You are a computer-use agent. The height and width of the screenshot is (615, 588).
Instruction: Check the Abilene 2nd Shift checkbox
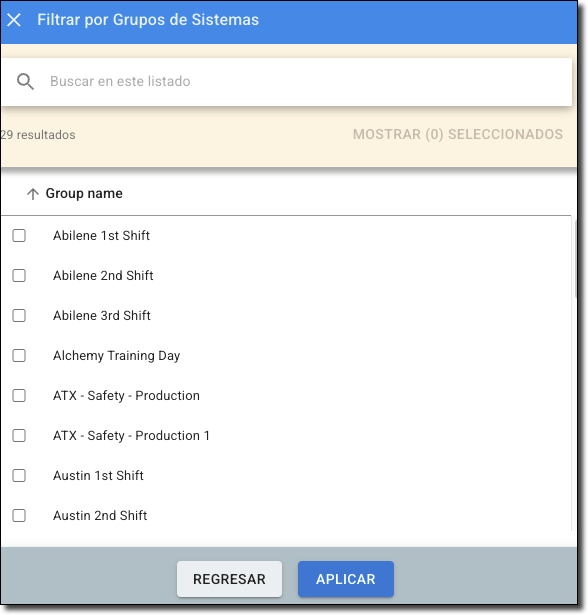pos(19,276)
